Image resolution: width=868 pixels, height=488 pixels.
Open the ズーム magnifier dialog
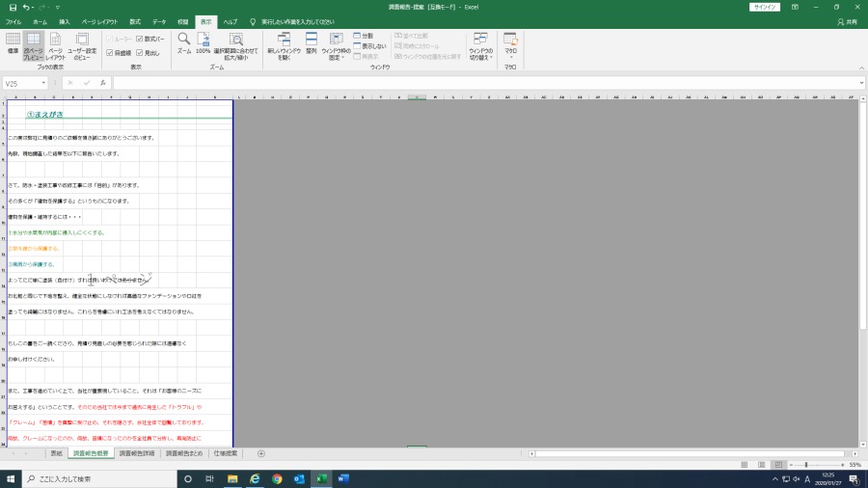(184, 43)
